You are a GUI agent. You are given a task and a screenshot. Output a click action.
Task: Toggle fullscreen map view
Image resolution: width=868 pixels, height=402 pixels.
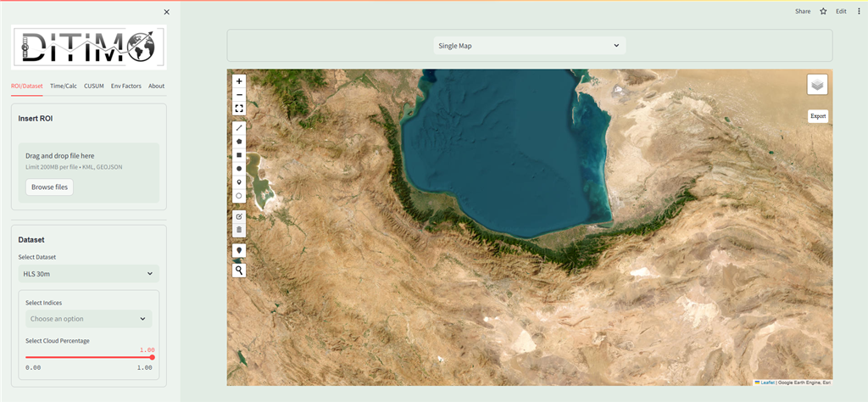(239, 109)
